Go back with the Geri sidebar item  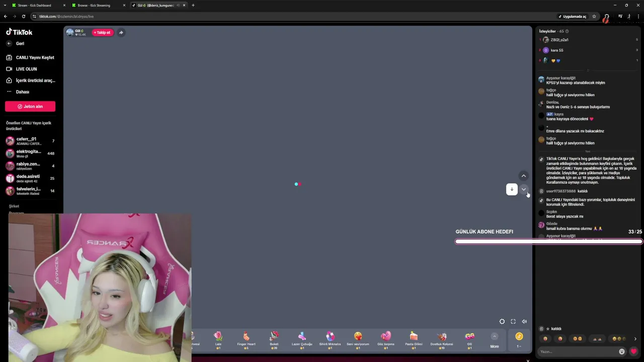(15, 44)
